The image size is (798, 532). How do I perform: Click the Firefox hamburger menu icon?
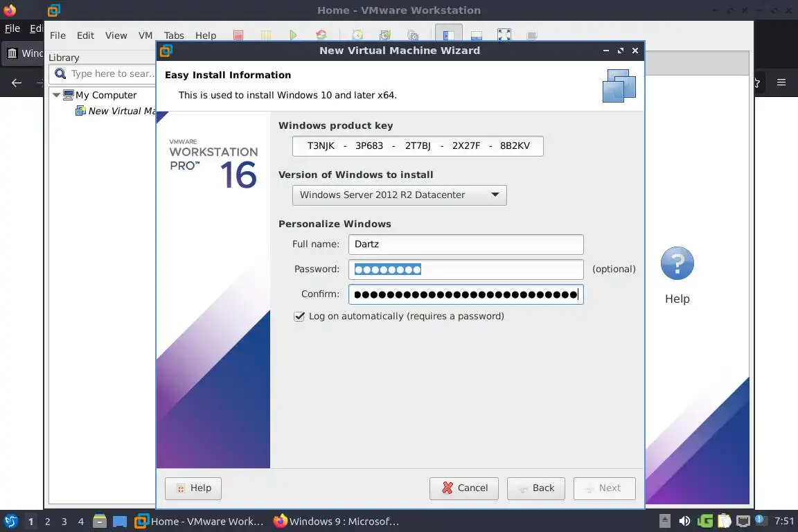[781, 82]
